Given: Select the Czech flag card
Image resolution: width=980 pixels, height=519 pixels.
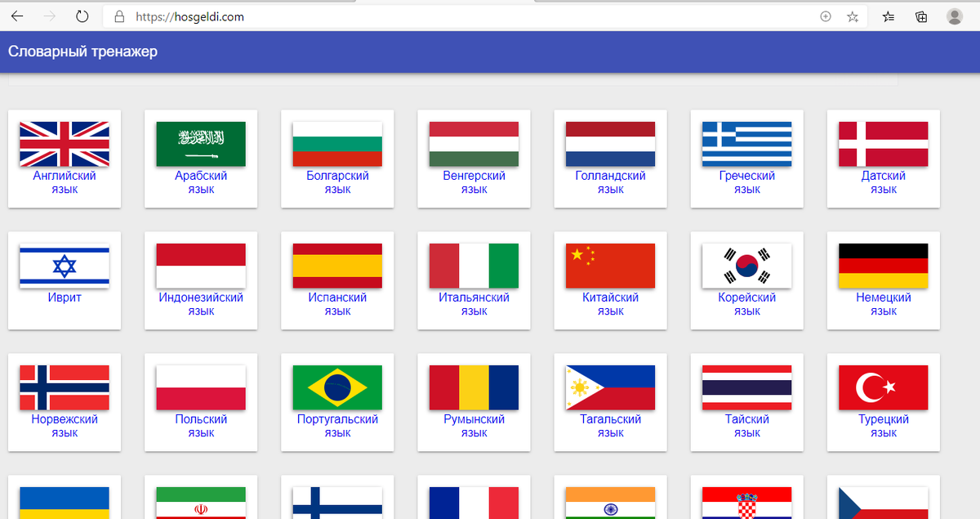Looking at the screenshot, I should [x=884, y=497].
